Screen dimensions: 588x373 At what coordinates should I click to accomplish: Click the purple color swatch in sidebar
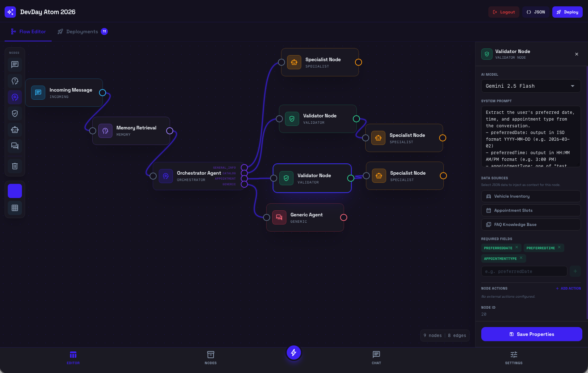15,191
